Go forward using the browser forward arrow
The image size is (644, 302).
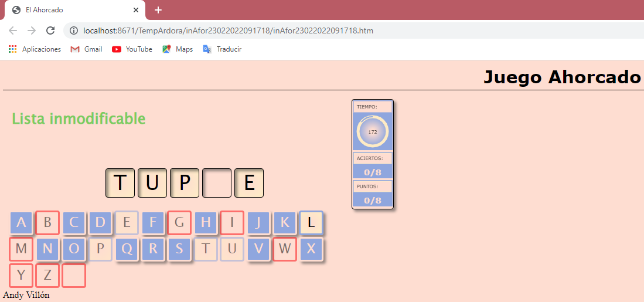coord(32,30)
